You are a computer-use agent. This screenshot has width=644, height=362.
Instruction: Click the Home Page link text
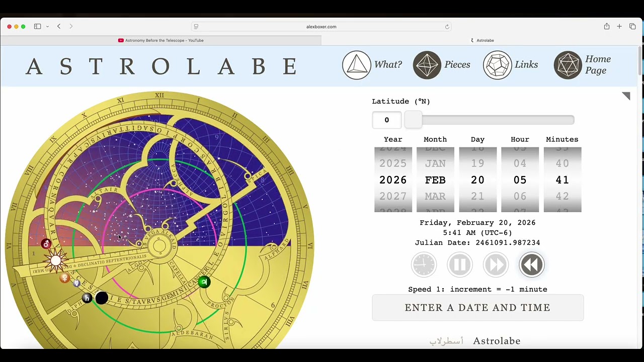[598, 65]
